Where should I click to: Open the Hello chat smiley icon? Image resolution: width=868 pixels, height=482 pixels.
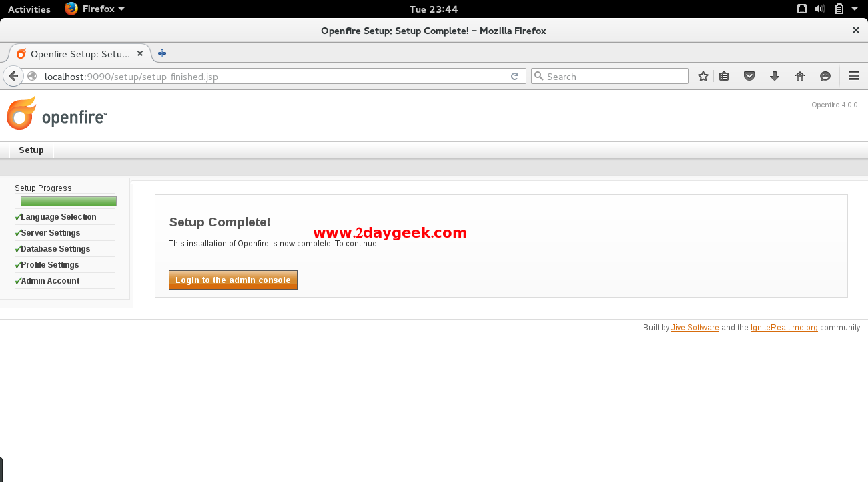click(825, 76)
